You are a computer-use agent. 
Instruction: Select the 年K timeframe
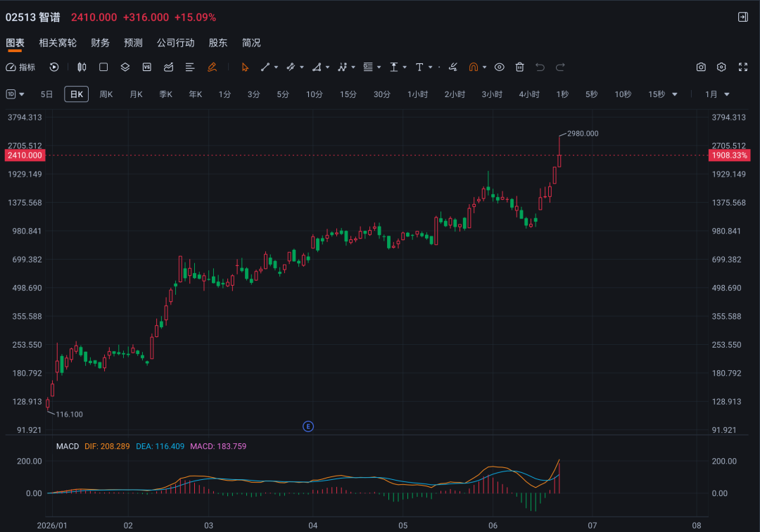(196, 94)
